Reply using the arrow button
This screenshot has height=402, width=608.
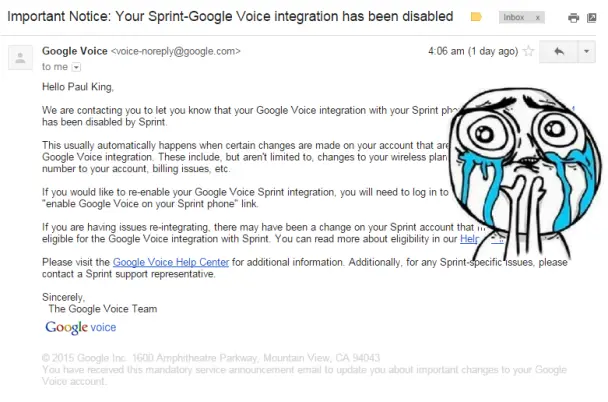559,51
